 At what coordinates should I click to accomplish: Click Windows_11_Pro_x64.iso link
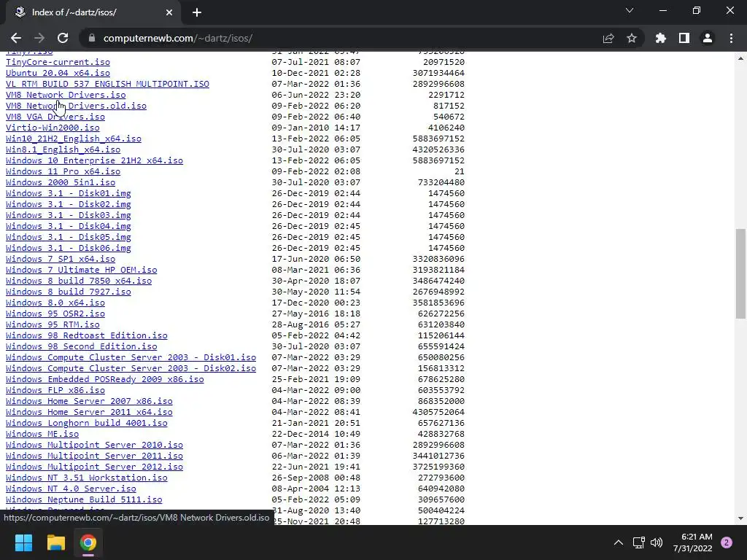coord(63,171)
